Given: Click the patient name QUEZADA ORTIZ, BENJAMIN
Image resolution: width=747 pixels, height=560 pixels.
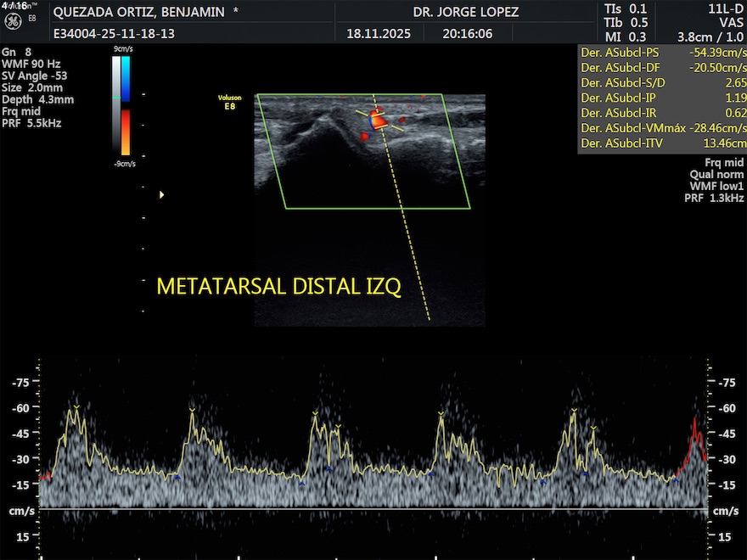Looking at the screenshot, I should pos(138,12).
